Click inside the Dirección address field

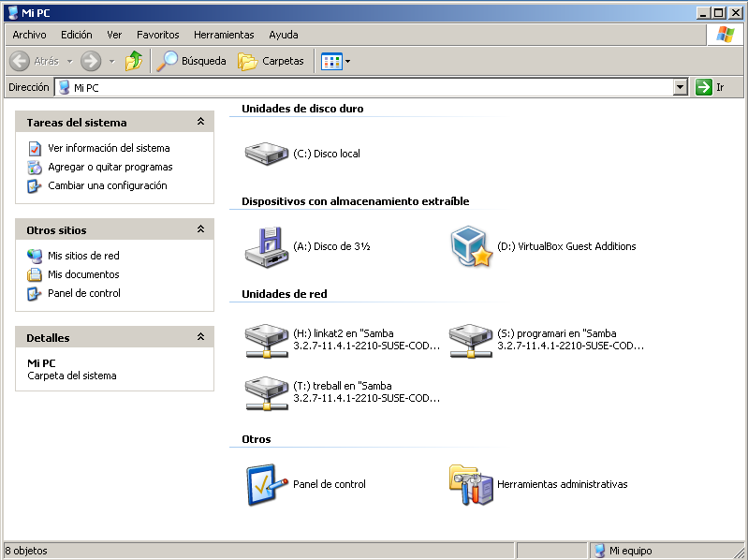[x=374, y=87]
